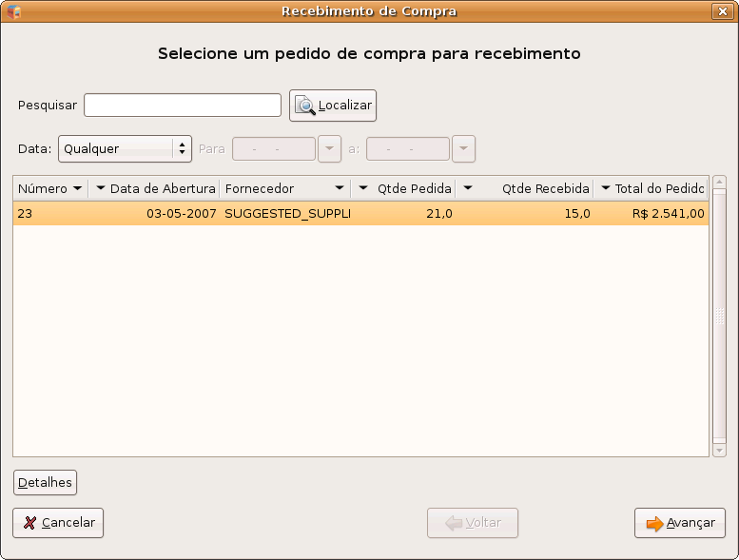Viewport: 739px width, 560px height.
Task: Click the orange arrow icon on Avançar
Action: tap(654, 523)
